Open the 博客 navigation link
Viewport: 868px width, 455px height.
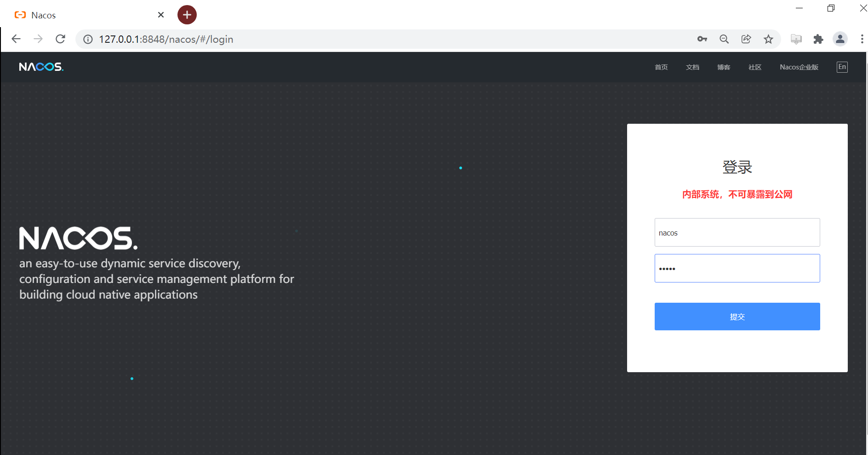click(x=724, y=67)
